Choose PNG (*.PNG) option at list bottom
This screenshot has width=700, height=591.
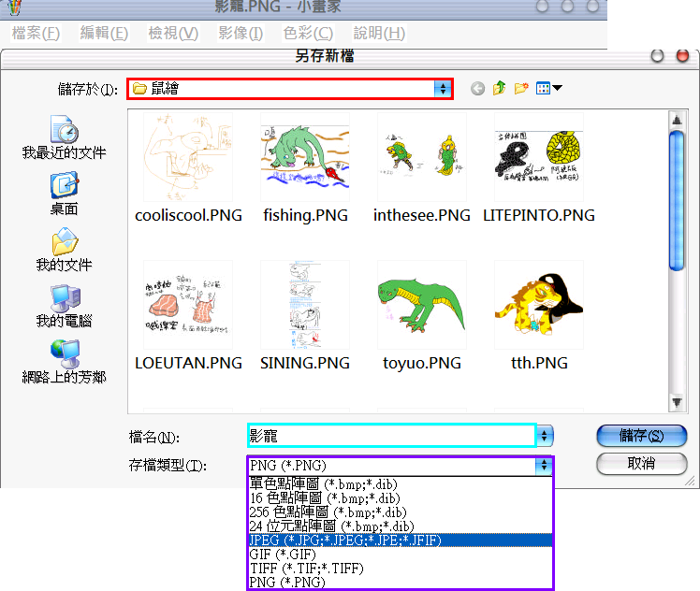tap(400, 582)
